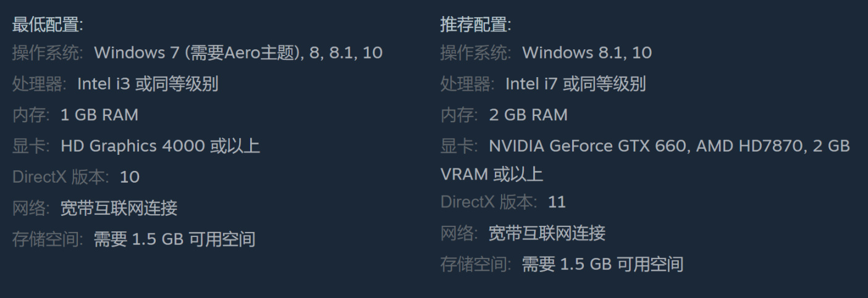This screenshot has height=298, width=868.
Task: Click the 存储空间 label under 推荐配置
Action: pyautogui.click(x=475, y=265)
